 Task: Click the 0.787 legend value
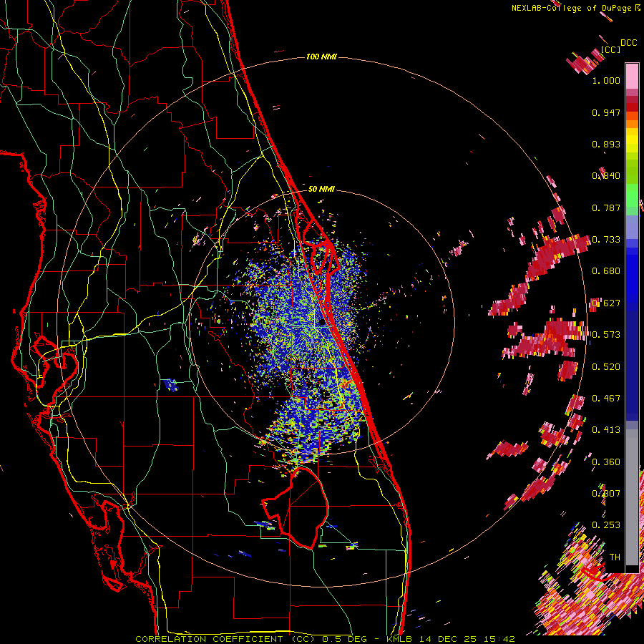click(606, 208)
